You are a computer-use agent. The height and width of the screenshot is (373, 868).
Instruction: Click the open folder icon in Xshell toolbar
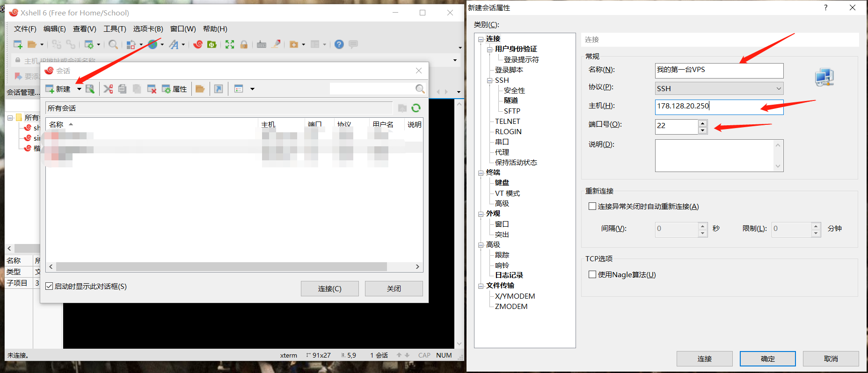click(32, 44)
